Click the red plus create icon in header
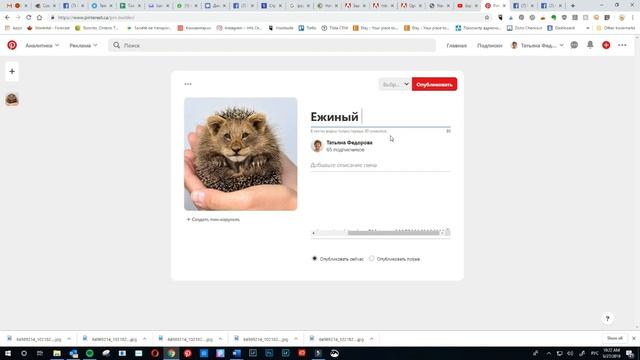The height and width of the screenshot is (360, 640). pos(606,45)
